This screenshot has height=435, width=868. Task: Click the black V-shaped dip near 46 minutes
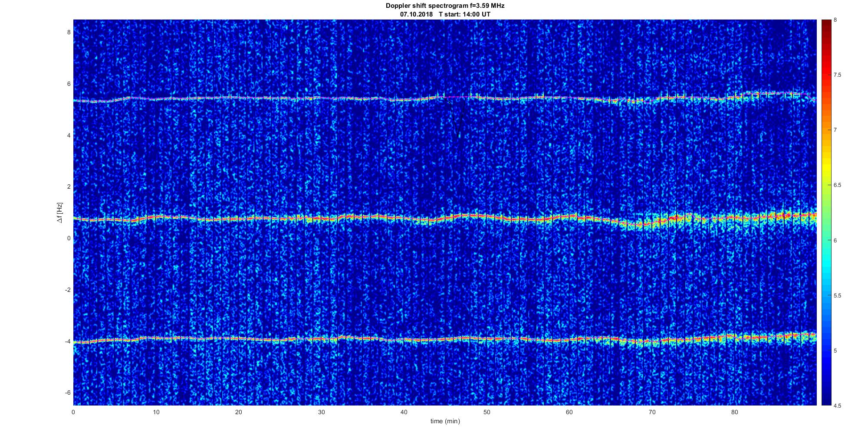(x=458, y=117)
